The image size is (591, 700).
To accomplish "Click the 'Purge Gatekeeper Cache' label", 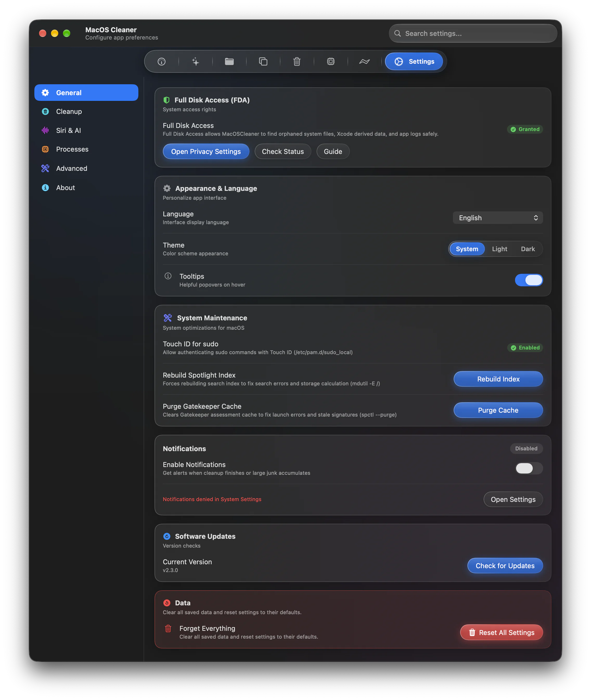I will (x=202, y=407).
